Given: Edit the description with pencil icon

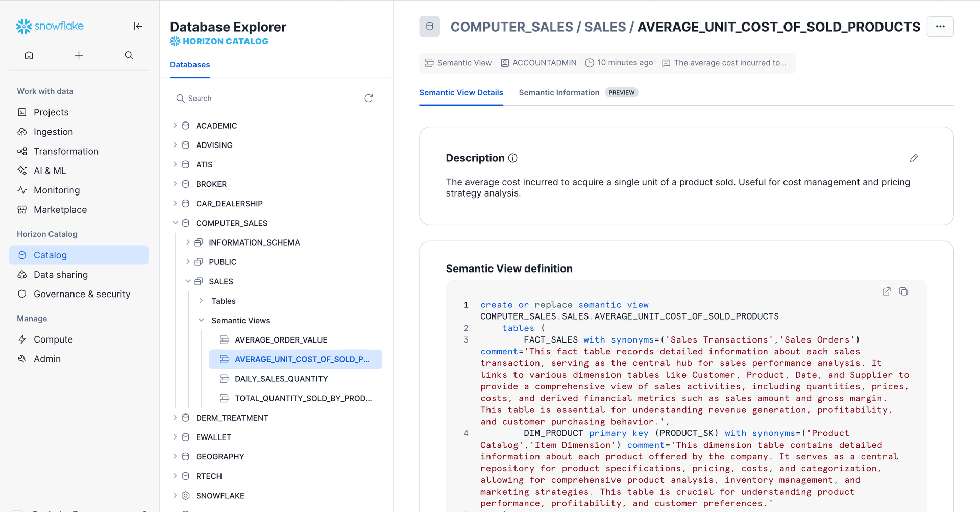Looking at the screenshot, I should 914,158.
